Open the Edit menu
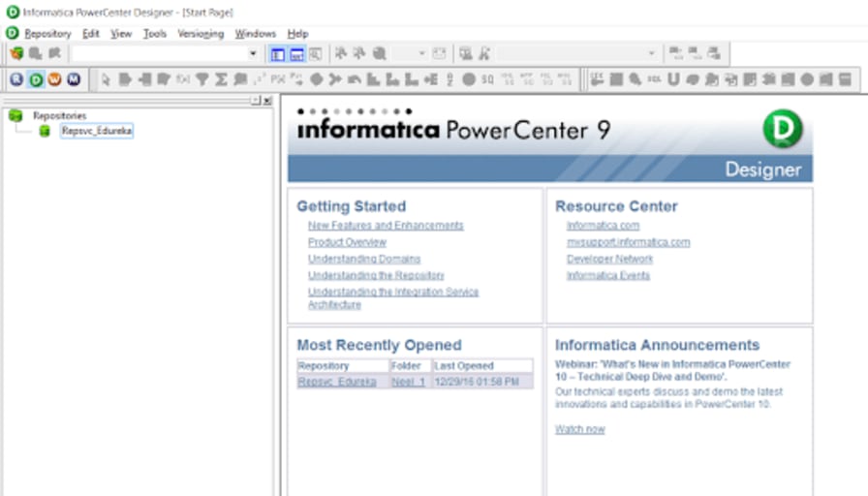This screenshot has height=496, width=868. pos(91,34)
